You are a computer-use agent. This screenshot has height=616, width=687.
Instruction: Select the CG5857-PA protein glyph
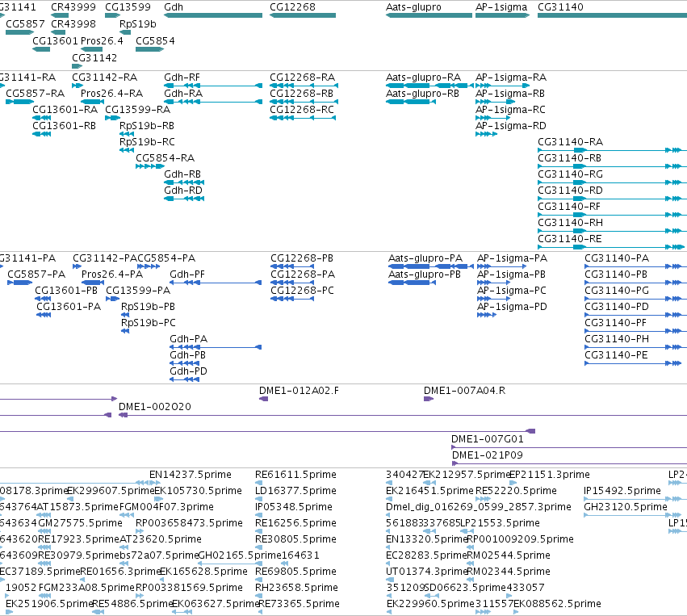(x=20, y=283)
